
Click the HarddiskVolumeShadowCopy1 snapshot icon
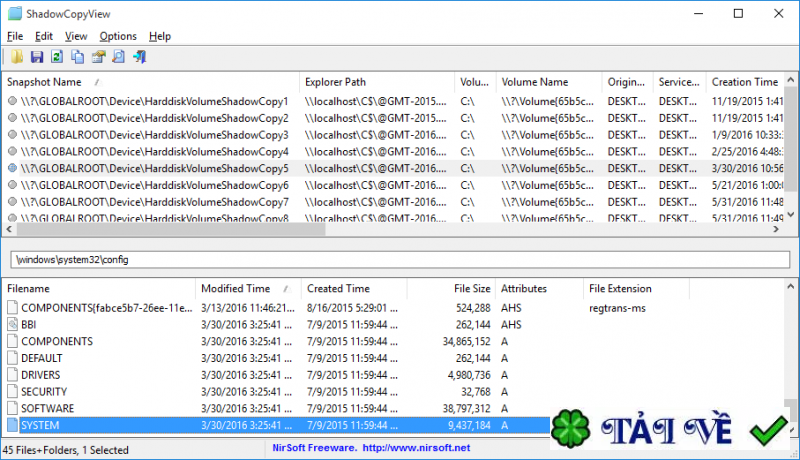(x=13, y=101)
